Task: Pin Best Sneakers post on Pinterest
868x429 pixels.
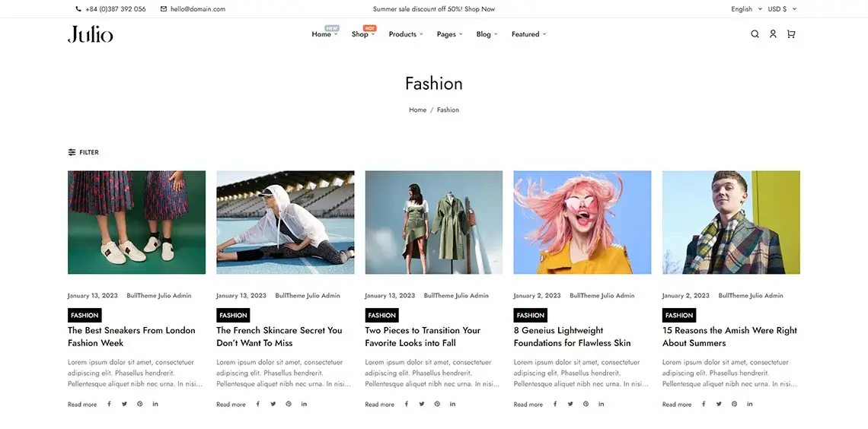Action: coord(140,404)
